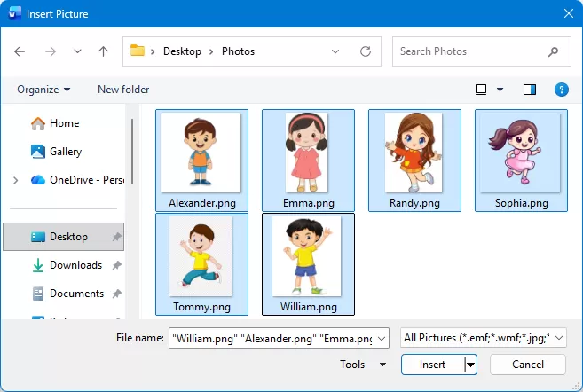The height and width of the screenshot is (392, 583).
Task: Go up one folder level
Action: [x=103, y=51]
